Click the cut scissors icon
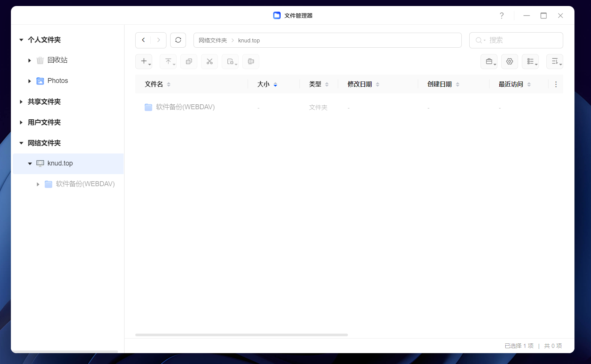 [x=209, y=62]
